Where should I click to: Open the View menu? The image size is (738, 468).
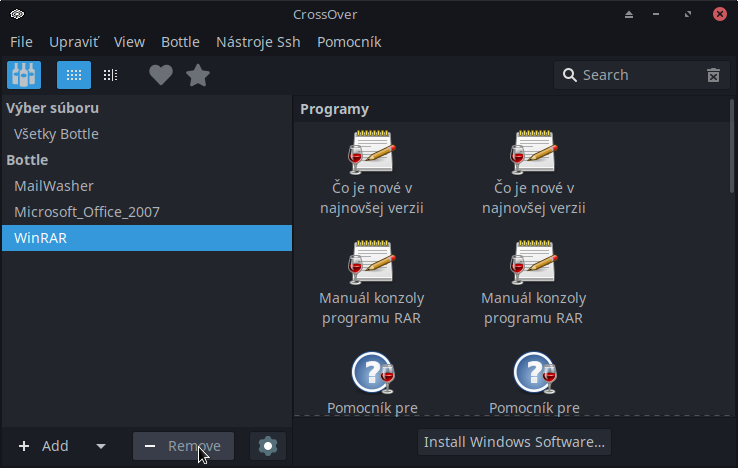(129, 42)
